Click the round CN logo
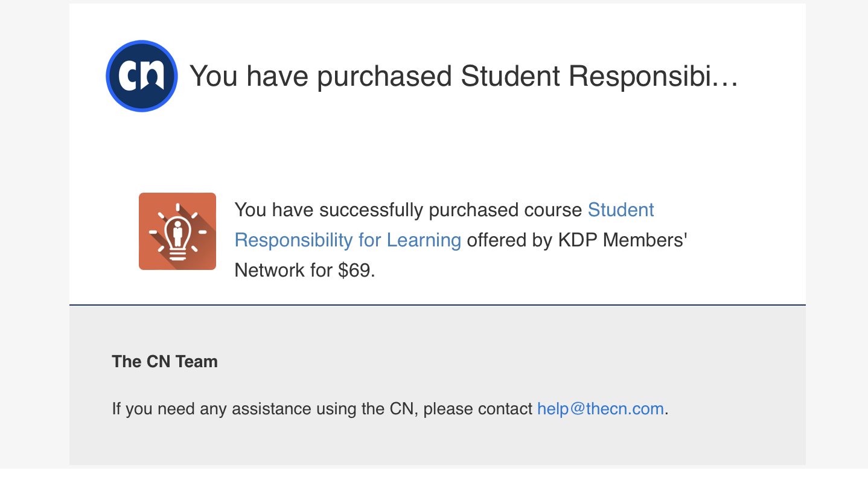Viewport: 868px width, 488px height. [x=142, y=76]
